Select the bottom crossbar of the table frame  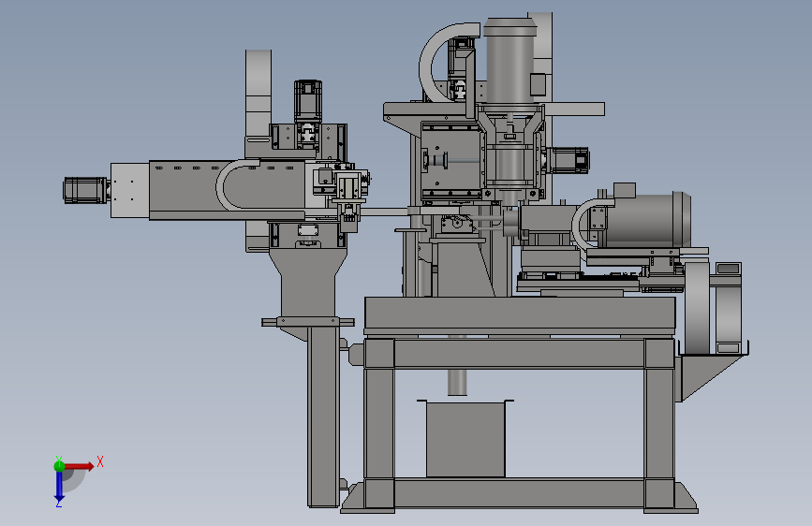(519, 492)
